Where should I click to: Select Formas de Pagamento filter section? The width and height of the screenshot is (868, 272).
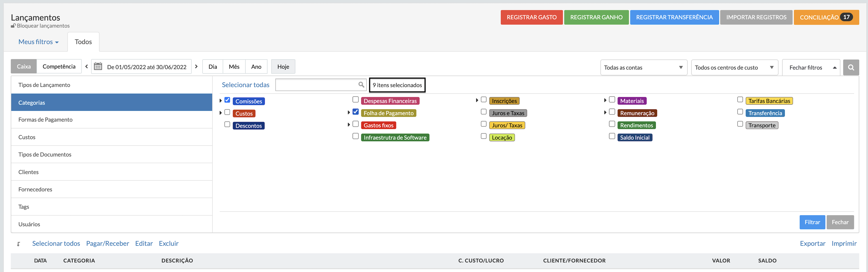coord(45,120)
